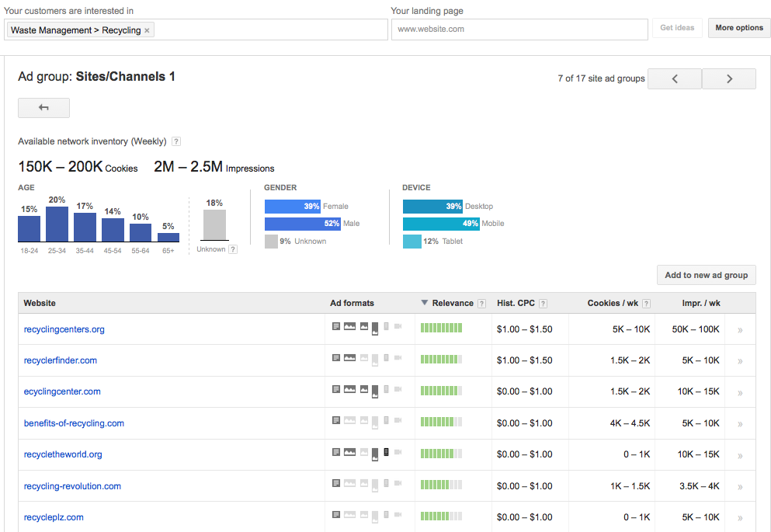Click the landing page input field
This screenshot has height=532, width=771.
tap(519, 30)
